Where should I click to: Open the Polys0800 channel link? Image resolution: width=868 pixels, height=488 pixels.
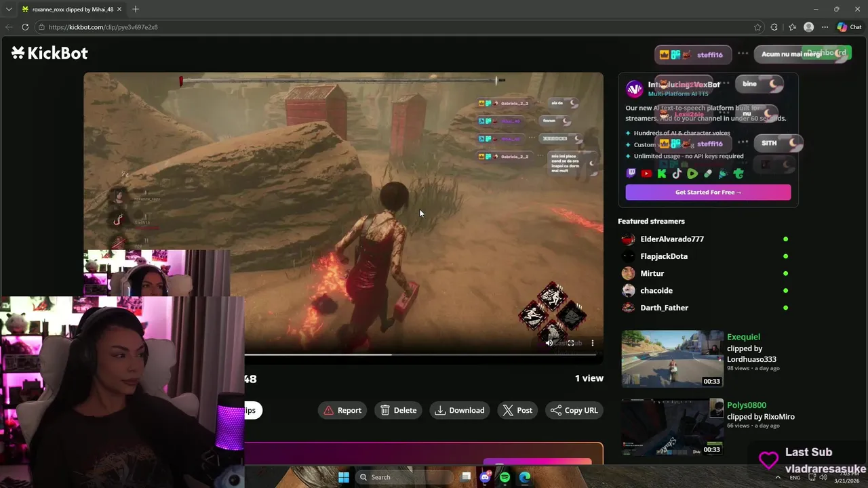pos(747,405)
